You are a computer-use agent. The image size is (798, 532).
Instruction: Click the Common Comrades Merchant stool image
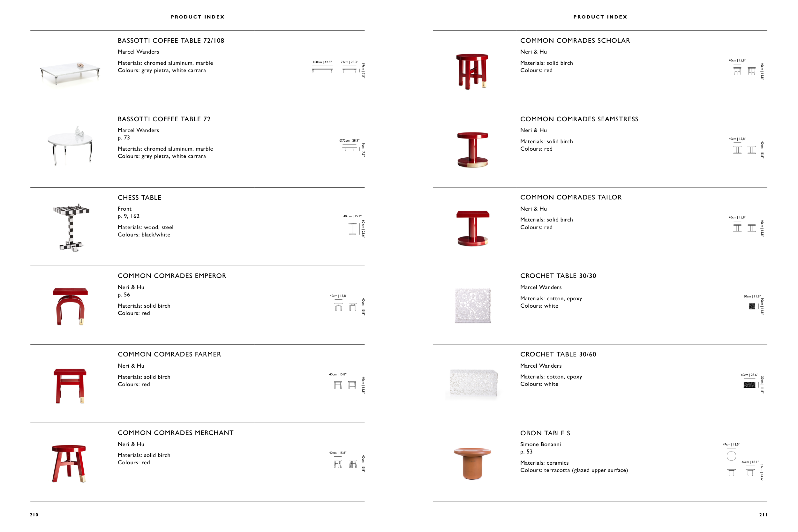69,463
